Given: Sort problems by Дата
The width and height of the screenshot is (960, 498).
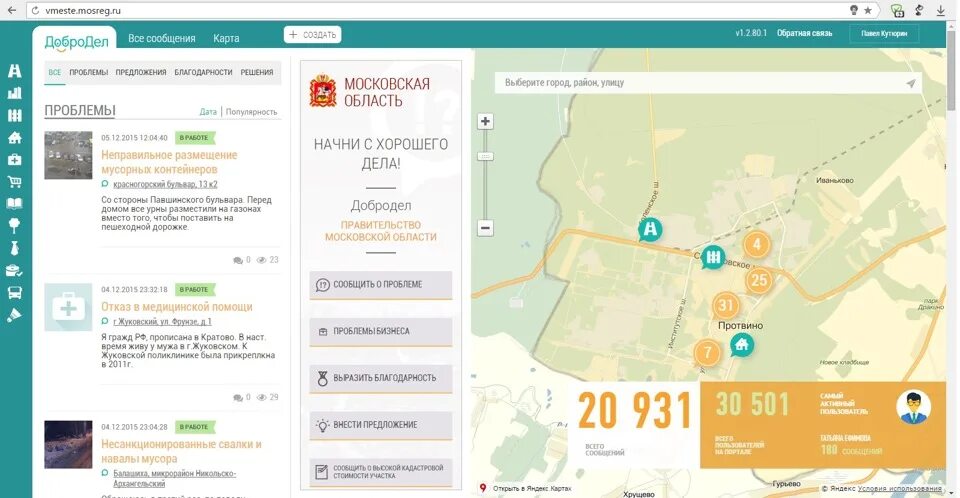Looking at the screenshot, I should point(208,112).
